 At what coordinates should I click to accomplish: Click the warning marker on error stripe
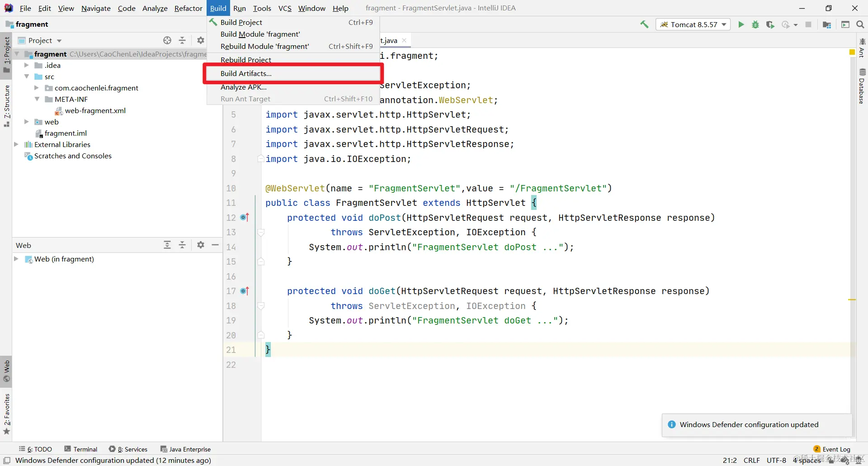pyautogui.click(x=852, y=300)
